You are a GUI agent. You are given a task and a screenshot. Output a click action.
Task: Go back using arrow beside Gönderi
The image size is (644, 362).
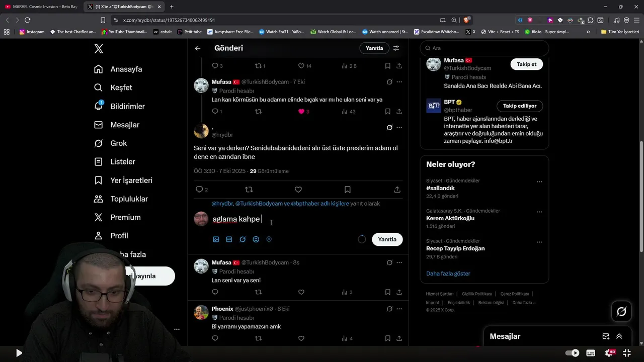(198, 48)
